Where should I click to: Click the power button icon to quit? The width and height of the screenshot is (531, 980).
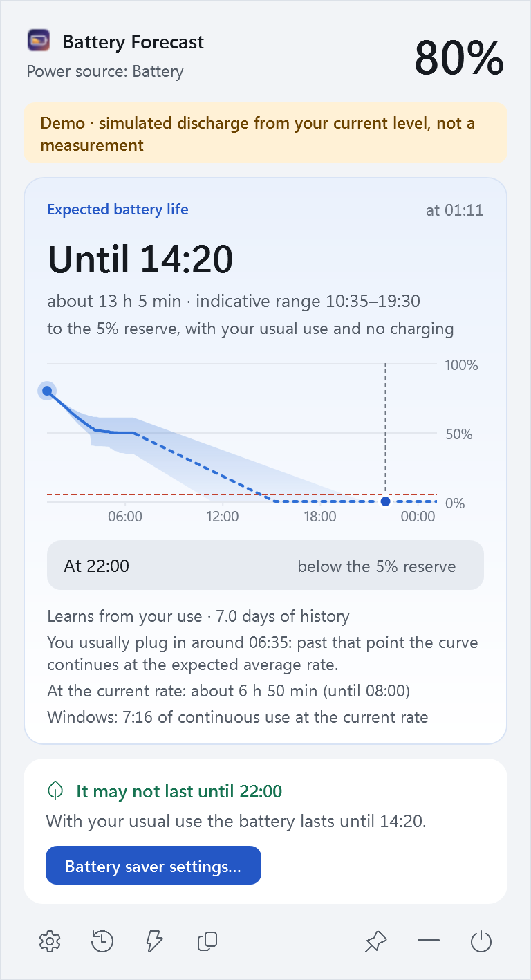481,941
